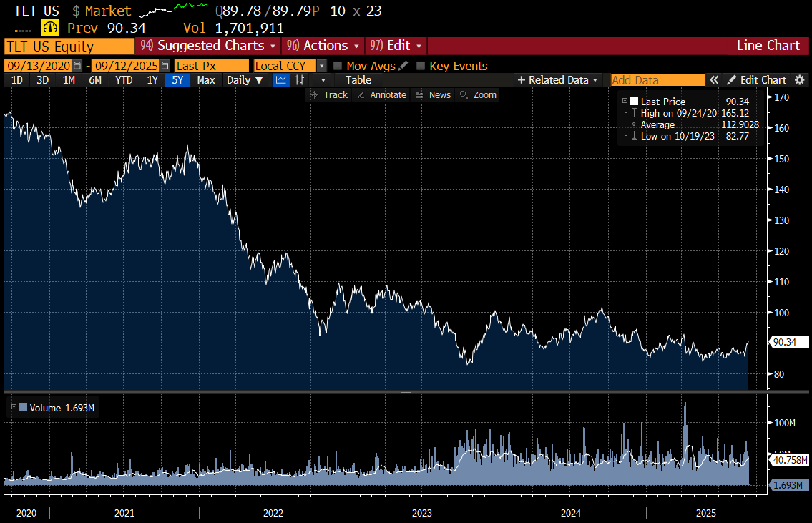Image resolution: width=812 pixels, height=523 pixels.
Task: Click the Volume series color swatch
Action: click(23, 408)
